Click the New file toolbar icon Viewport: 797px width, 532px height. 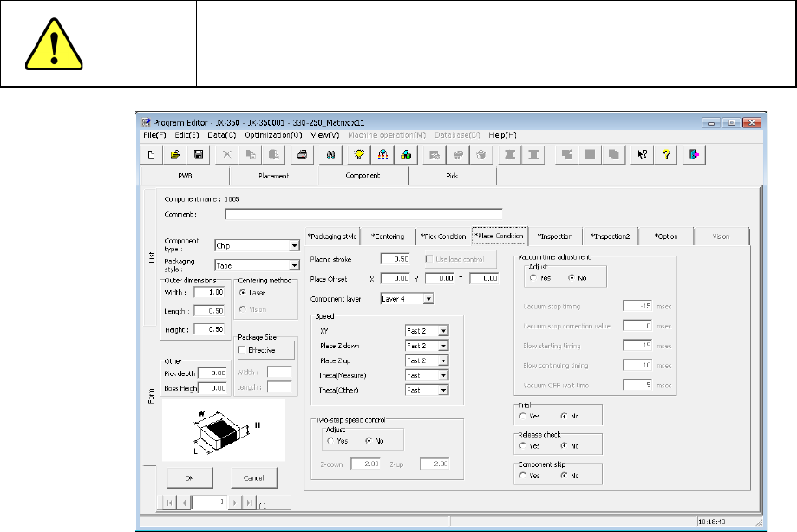click(x=152, y=154)
